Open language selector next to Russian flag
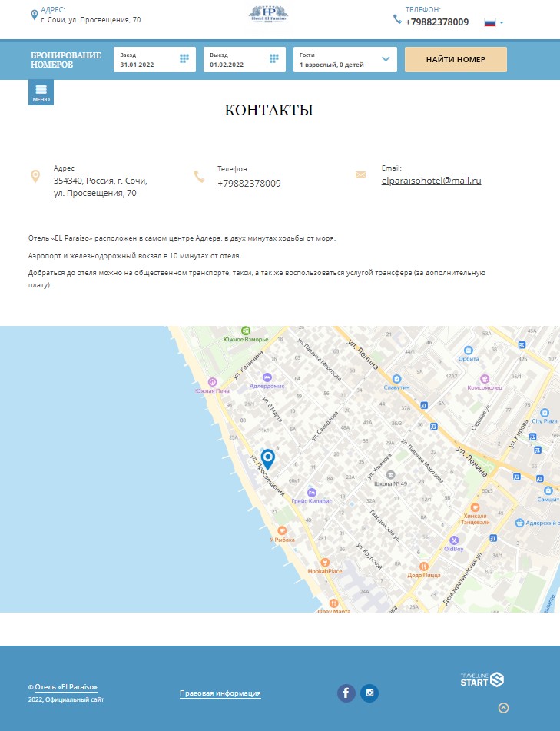 pos(502,22)
